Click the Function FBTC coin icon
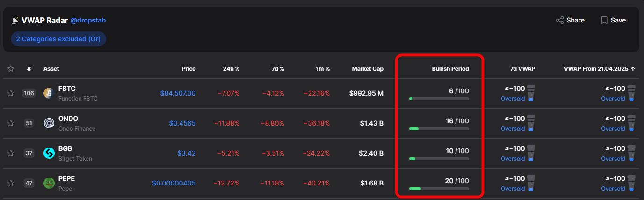644x200 pixels. pos(49,93)
